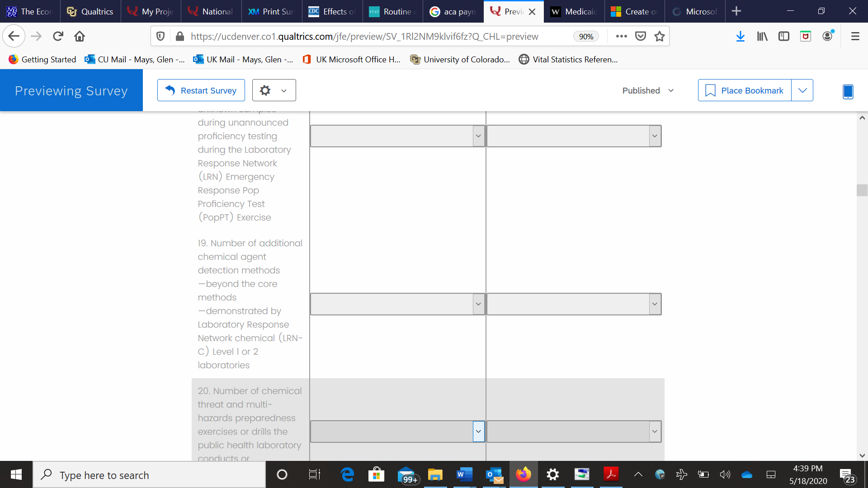868x488 pixels.
Task: Open right dropdown for question 20
Action: click(x=574, y=432)
